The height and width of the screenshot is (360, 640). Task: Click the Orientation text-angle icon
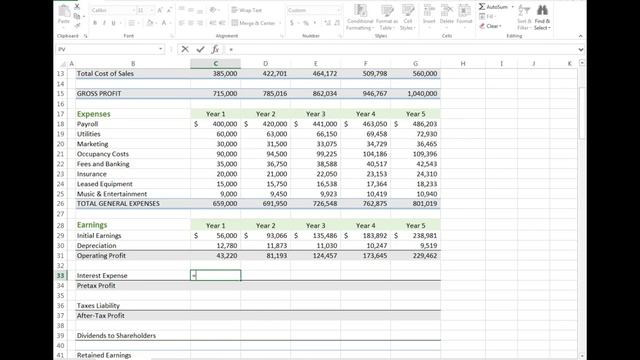click(213, 10)
